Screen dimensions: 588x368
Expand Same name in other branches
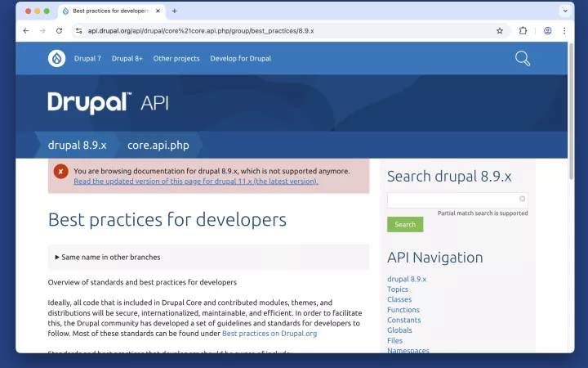click(108, 258)
